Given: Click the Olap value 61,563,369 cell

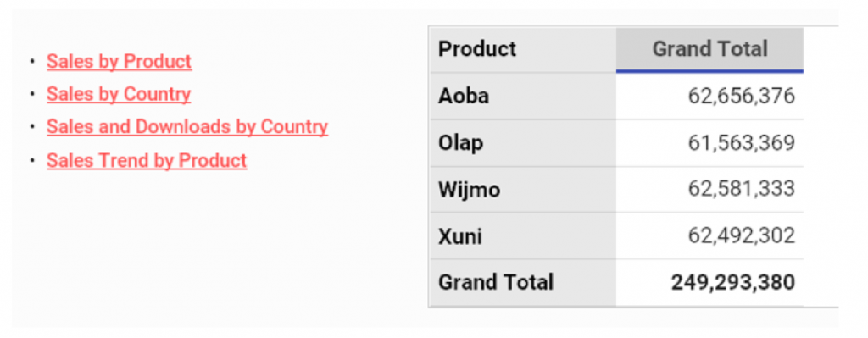Looking at the screenshot, I should click(709, 142).
